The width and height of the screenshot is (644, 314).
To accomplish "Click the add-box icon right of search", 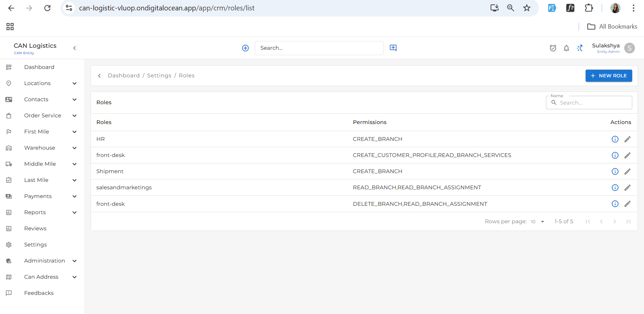I will [393, 48].
